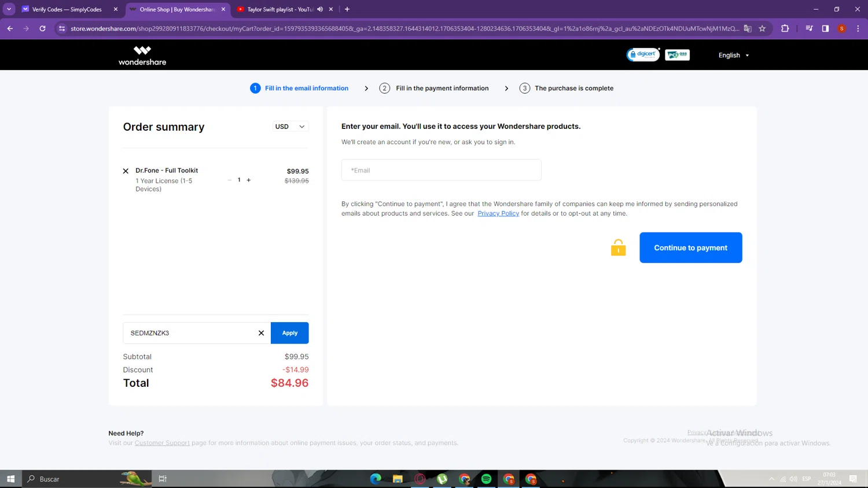Viewport: 868px width, 488px height.
Task: Open the tab search dropdown arrow
Action: (x=9, y=9)
